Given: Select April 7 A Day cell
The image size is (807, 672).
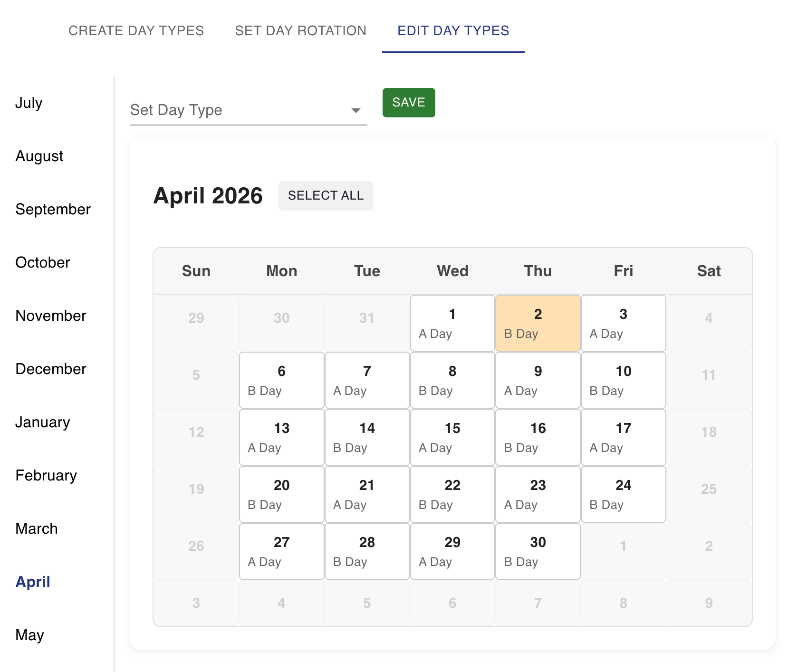Looking at the screenshot, I should pyautogui.click(x=367, y=380).
